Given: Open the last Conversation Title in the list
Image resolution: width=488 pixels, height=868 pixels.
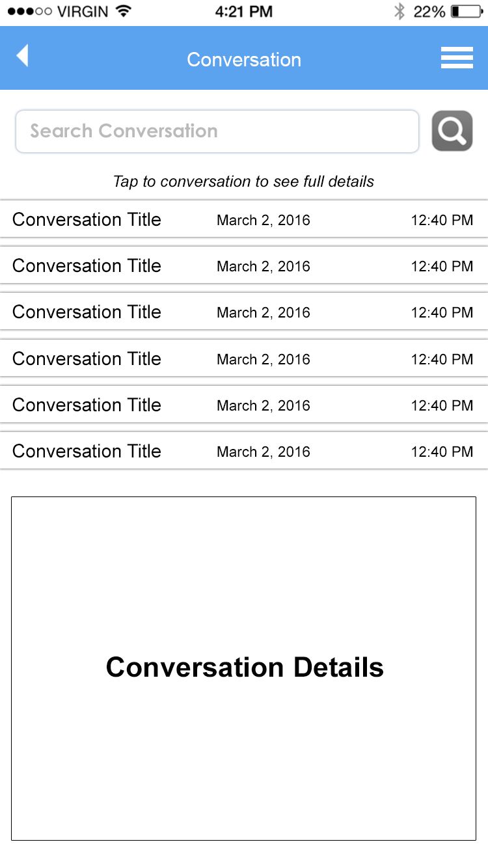Looking at the screenshot, I should coord(87,452).
